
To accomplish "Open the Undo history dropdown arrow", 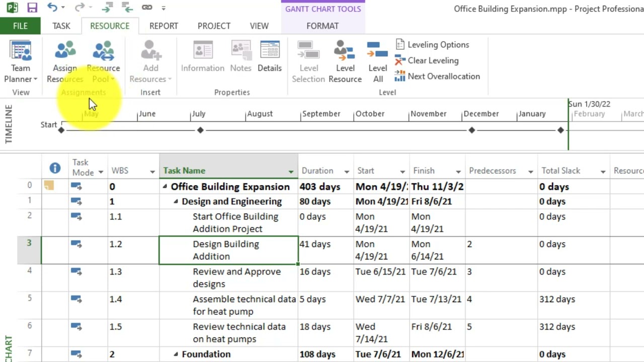I will coord(63,8).
